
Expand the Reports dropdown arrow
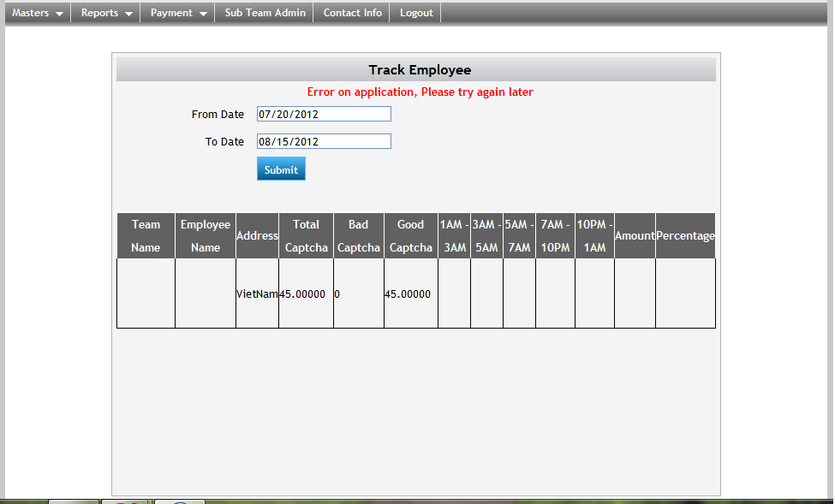click(x=128, y=14)
